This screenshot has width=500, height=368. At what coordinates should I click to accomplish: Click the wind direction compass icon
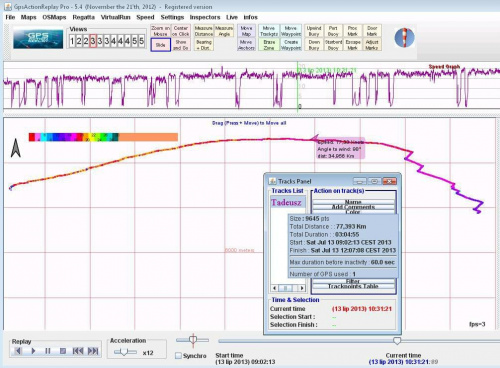[x=404, y=37]
